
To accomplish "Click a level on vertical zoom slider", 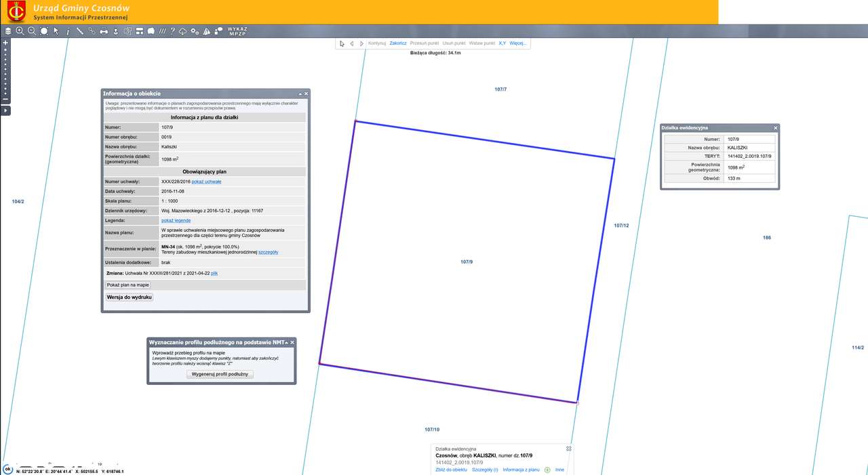I will pos(5,71).
